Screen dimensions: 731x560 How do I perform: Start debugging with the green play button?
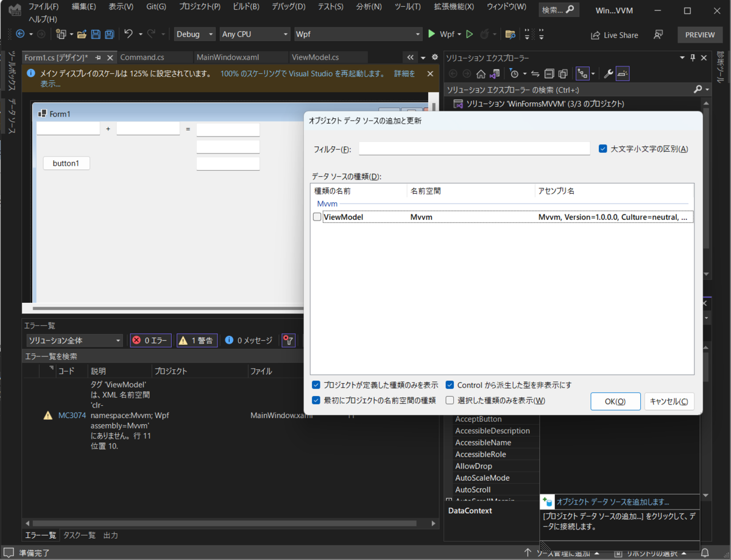coord(432,34)
